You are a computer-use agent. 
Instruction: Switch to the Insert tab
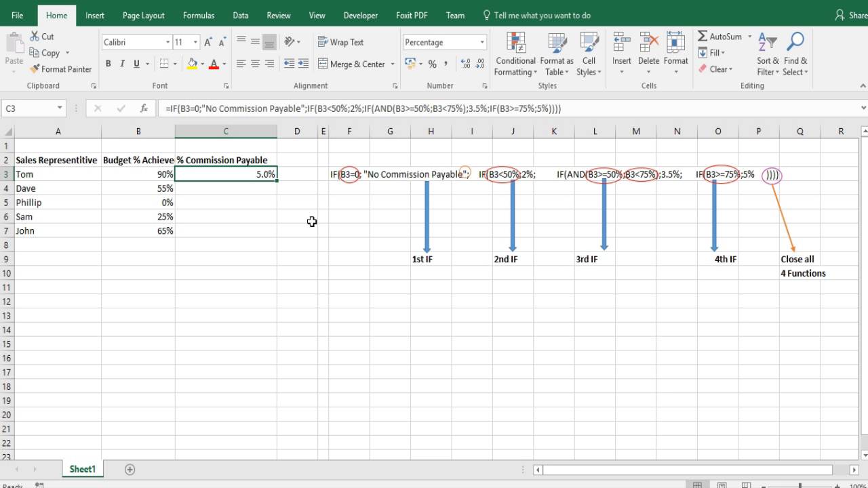(95, 15)
